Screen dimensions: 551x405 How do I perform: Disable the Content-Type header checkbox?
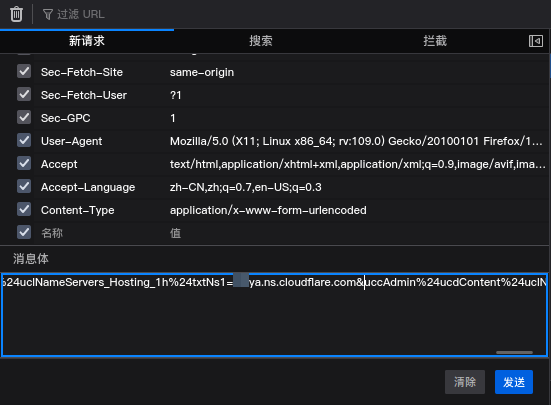point(24,209)
